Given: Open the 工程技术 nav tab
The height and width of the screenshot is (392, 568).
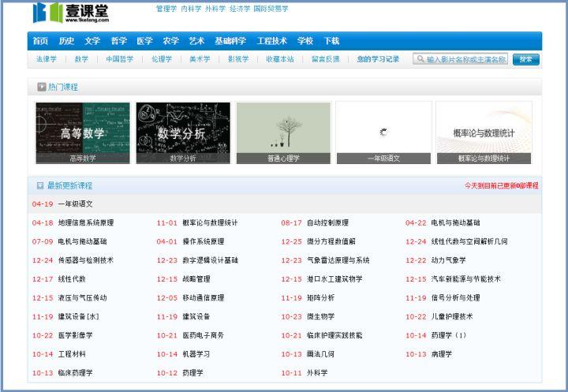Looking at the screenshot, I should [271, 41].
